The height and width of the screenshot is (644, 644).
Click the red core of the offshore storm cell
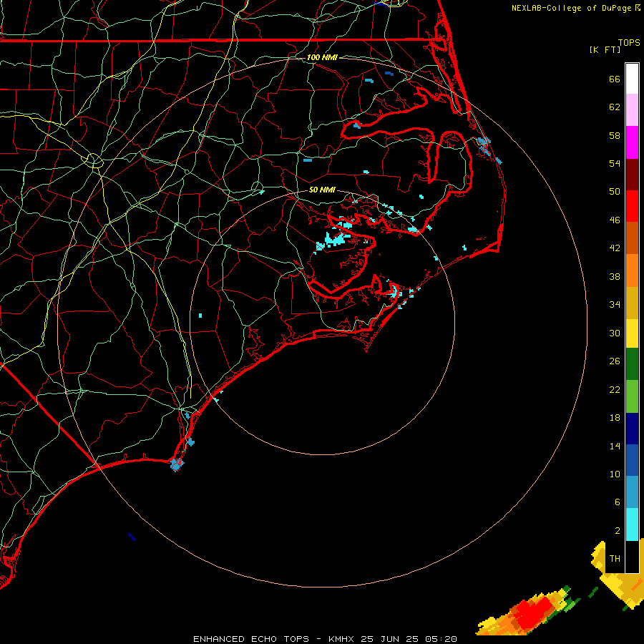tap(535, 613)
